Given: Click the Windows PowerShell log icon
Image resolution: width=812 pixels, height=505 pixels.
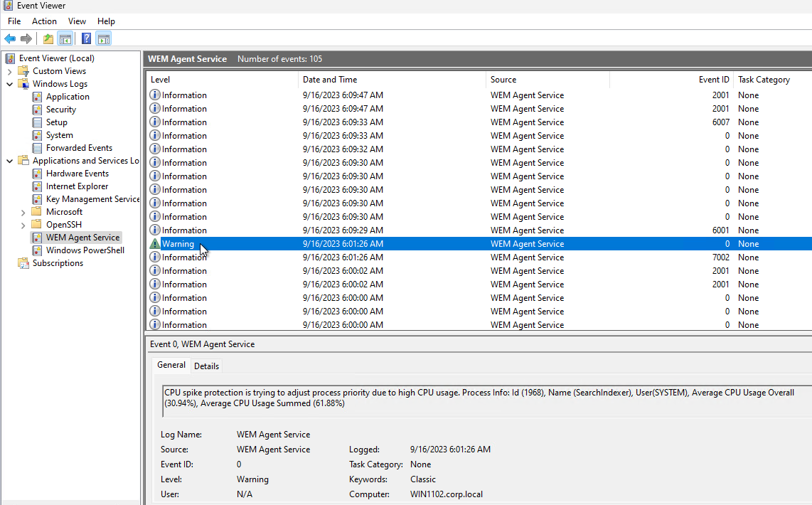Looking at the screenshot, I should tap(37, 250).
